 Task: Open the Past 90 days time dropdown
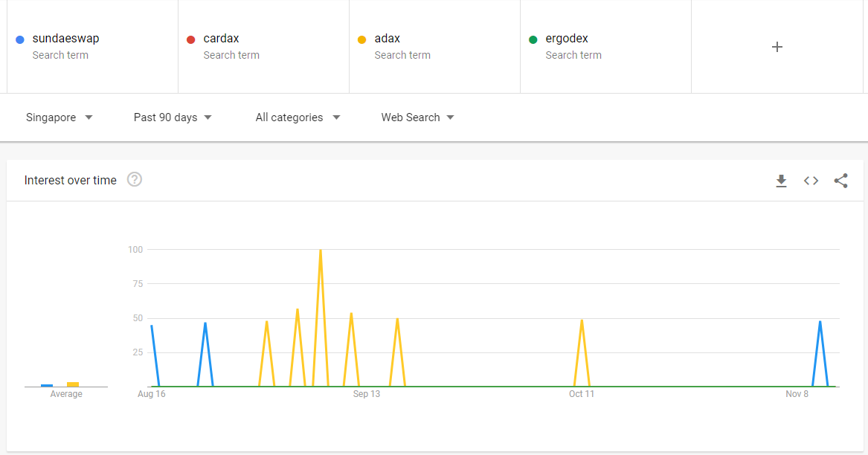[173, 117]
